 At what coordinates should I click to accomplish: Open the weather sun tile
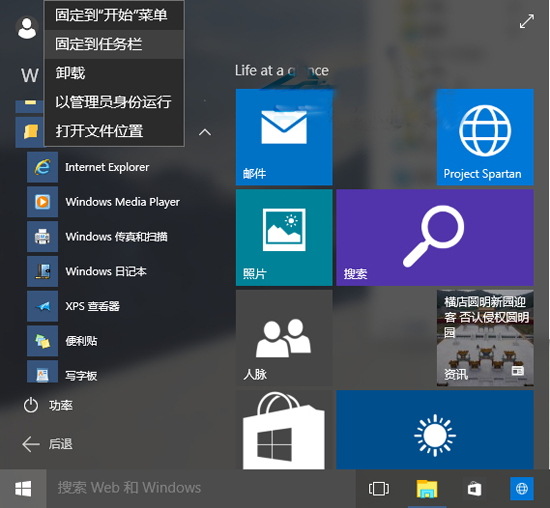pos(435,430)
